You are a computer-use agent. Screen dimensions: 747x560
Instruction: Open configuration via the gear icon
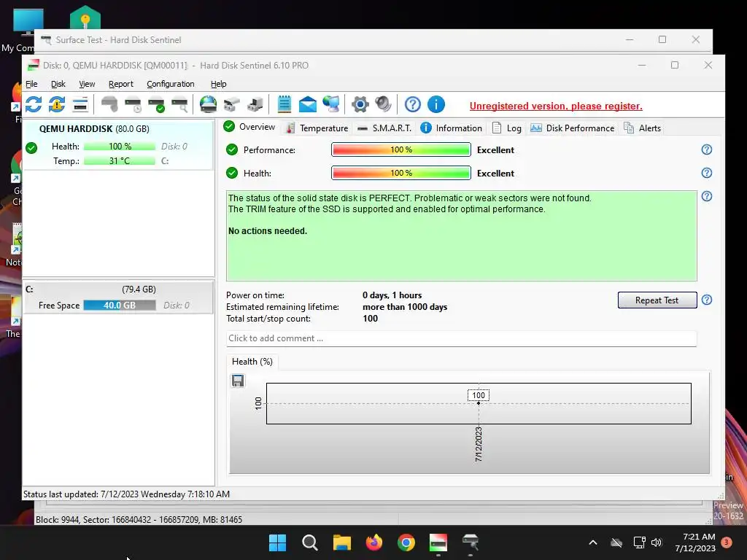click(360, 104)
